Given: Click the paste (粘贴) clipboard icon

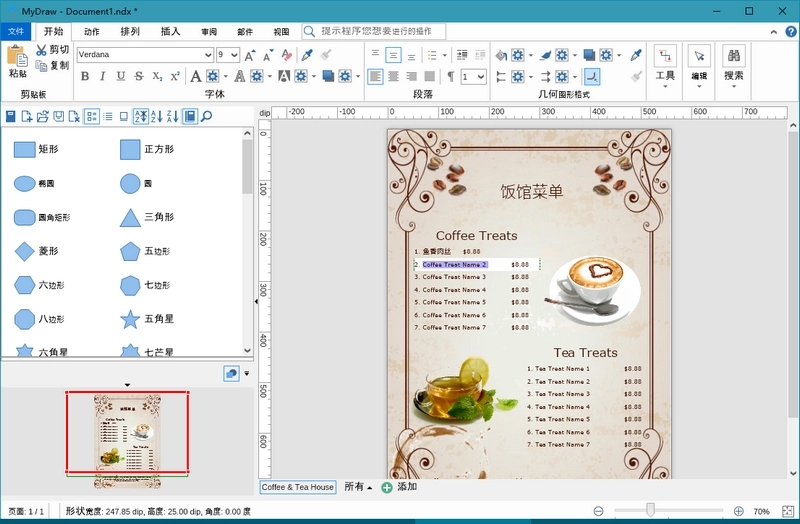Looking at the screenshot, I should point(17,58).
